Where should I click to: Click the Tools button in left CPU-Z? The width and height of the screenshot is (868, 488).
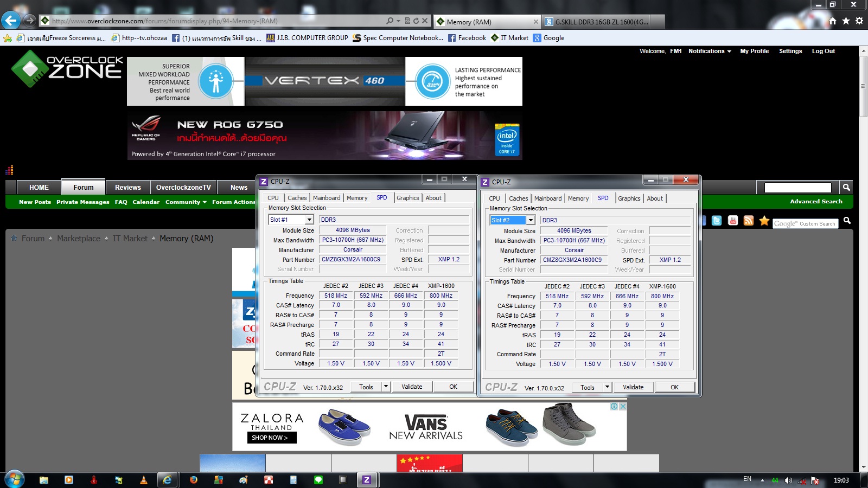pyautogui.click(x=366, y=387)
